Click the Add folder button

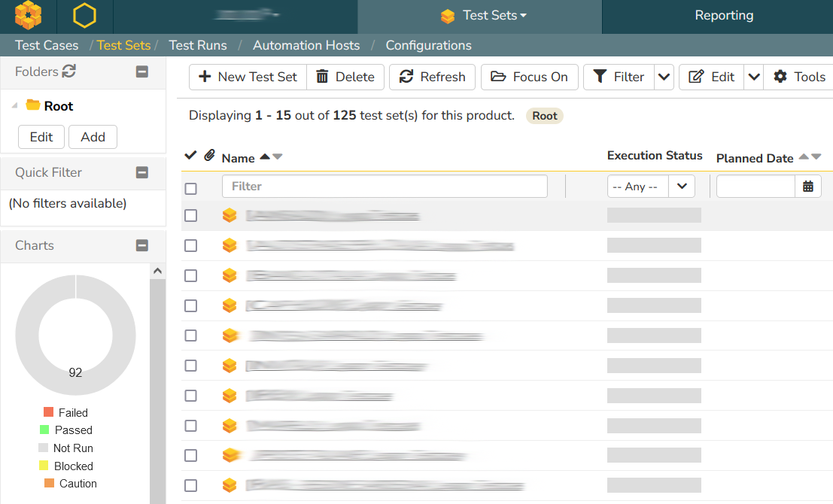93,137
